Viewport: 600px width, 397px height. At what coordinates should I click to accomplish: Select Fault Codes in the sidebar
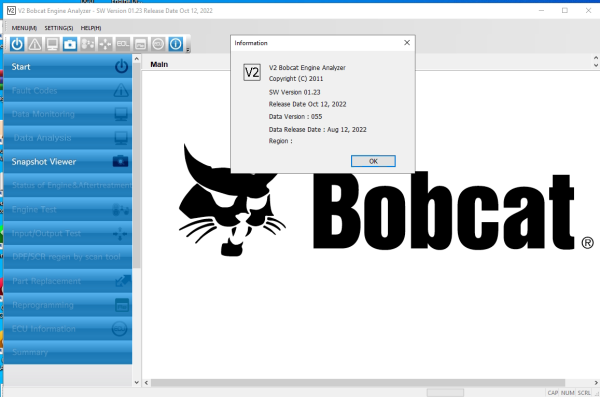coord(68,90)
